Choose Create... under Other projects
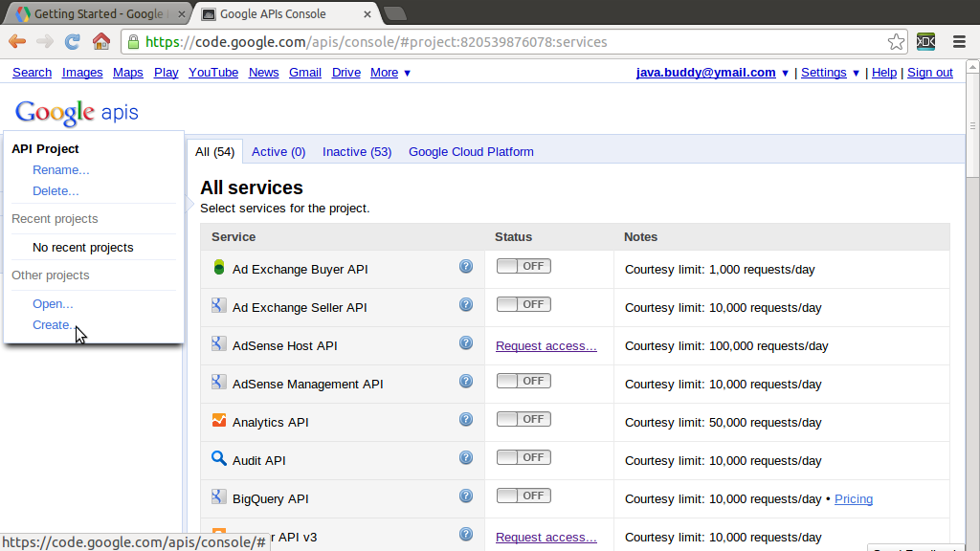This screenshot has height=551, width=980. click(54, 325)
